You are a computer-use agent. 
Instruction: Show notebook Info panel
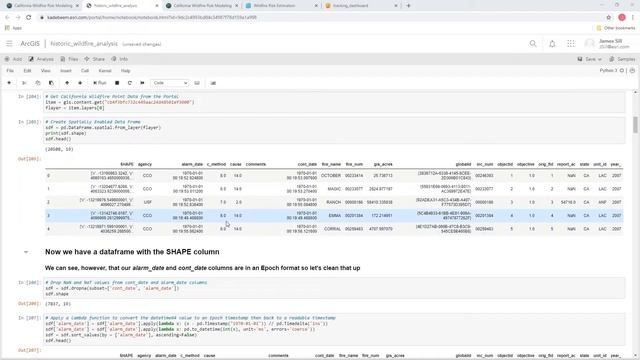tap(120, 59)
